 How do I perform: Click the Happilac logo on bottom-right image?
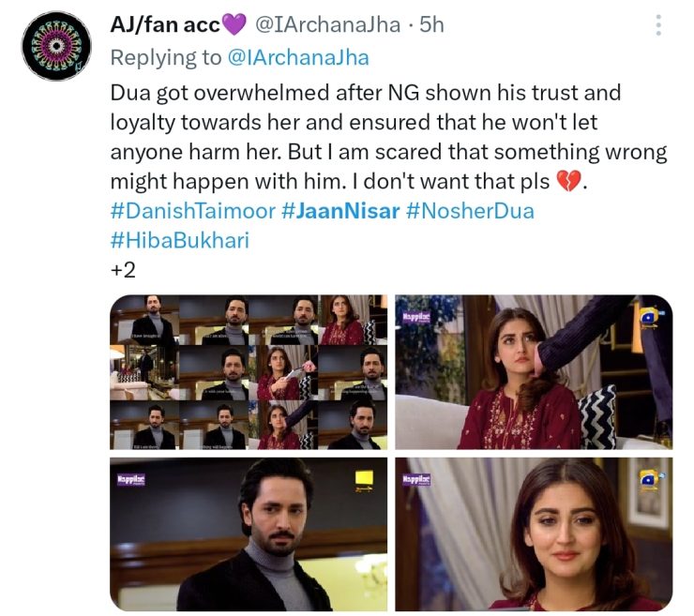coord(416,479)
